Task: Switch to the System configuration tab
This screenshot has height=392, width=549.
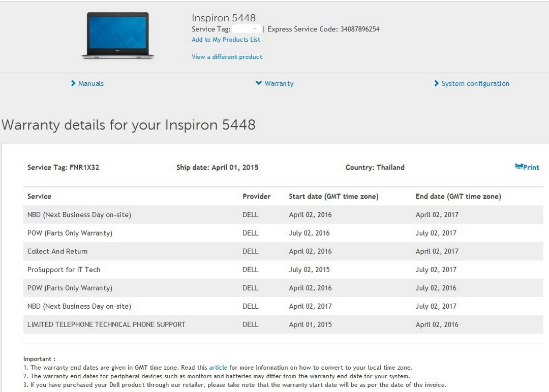Action: (475, 84)
